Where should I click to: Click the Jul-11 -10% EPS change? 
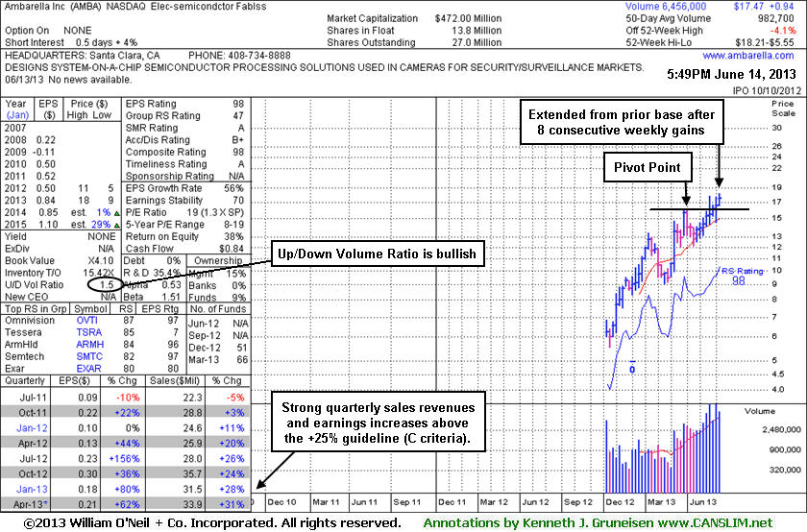tap(127, 398)
